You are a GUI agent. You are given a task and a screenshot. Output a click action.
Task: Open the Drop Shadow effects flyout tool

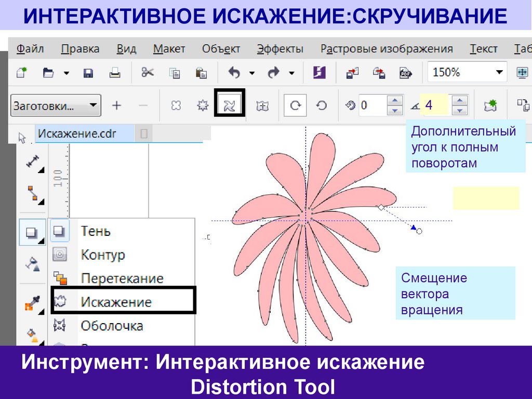(x=32, y=232)
